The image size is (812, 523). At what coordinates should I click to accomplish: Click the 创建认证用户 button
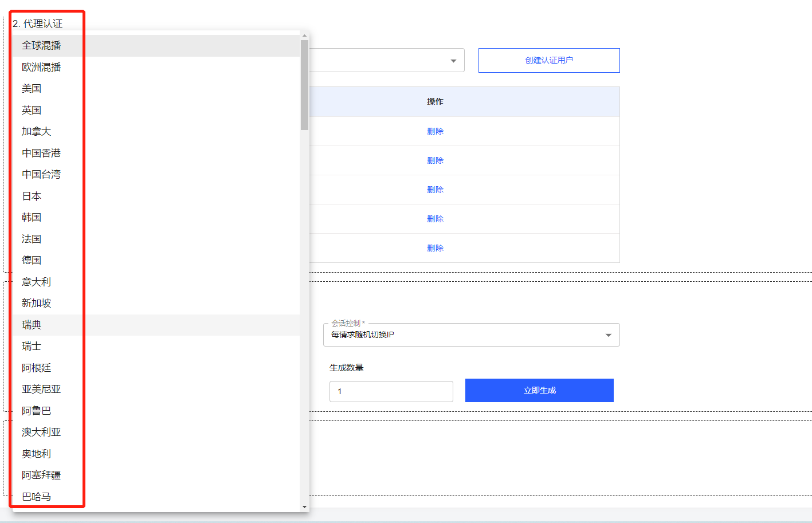(x=548, y=60)
